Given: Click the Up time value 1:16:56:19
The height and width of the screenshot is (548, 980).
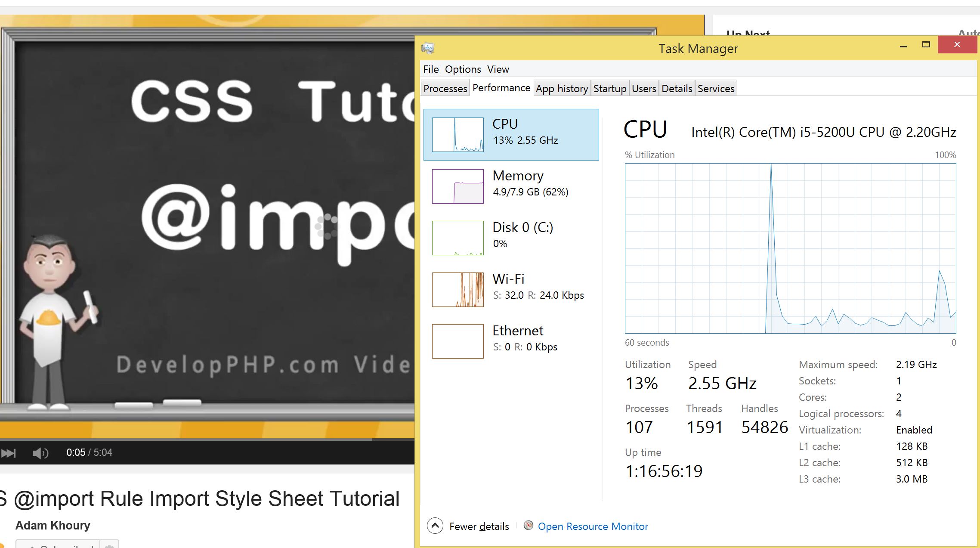Looking at the screenshot, I should pyautogui.click(x=664, y=471).
